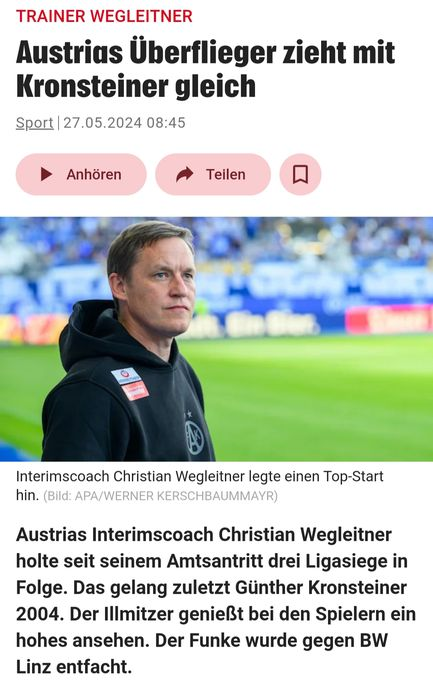The image size is (433, 682).
Task: Click the red TRAINER WEGLEITNER kicker
Action: coord(104,16)
